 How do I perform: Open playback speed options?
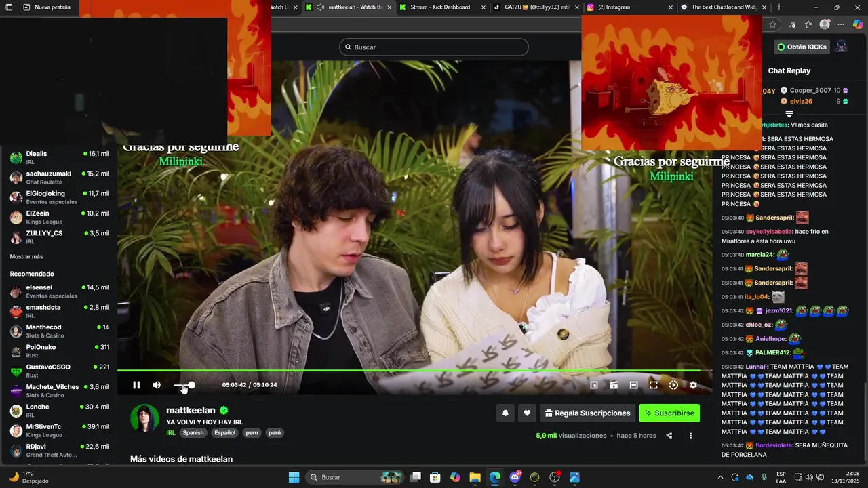coord(673,385)
